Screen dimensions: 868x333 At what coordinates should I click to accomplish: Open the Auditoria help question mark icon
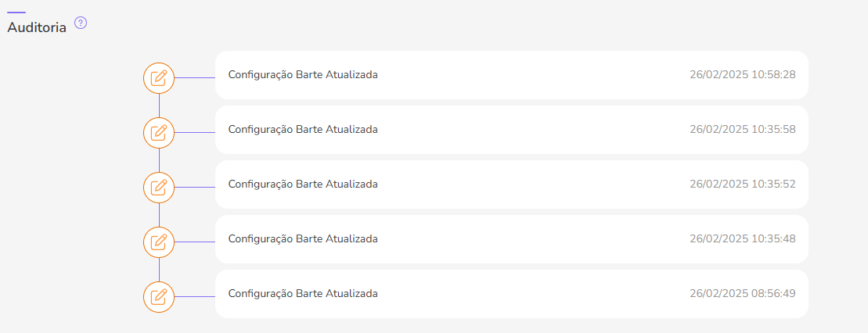pos(81,23)
